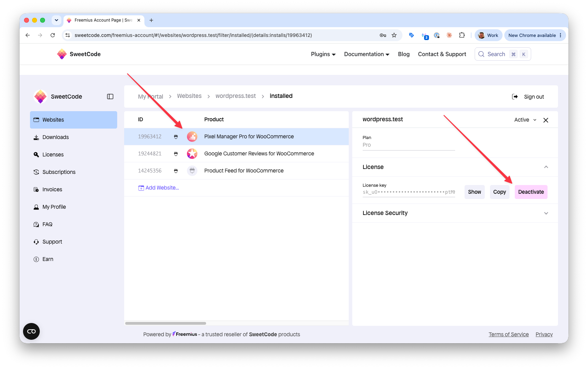The width and height of the screenshot is (588, 369).
Task: Select row Google Customer Reviews for WooCommerce
Action: (x=236, y=154)
